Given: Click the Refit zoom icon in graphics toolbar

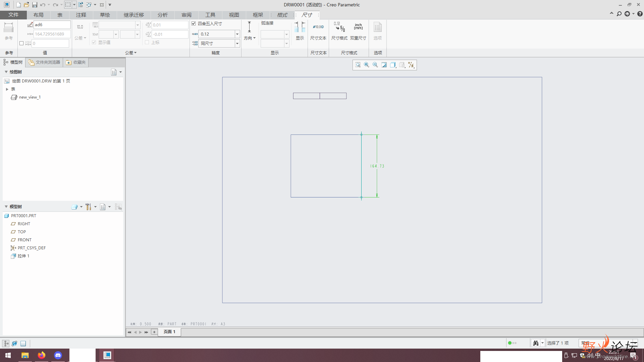Looking at the screenshot, I should (x=358, y=65).
